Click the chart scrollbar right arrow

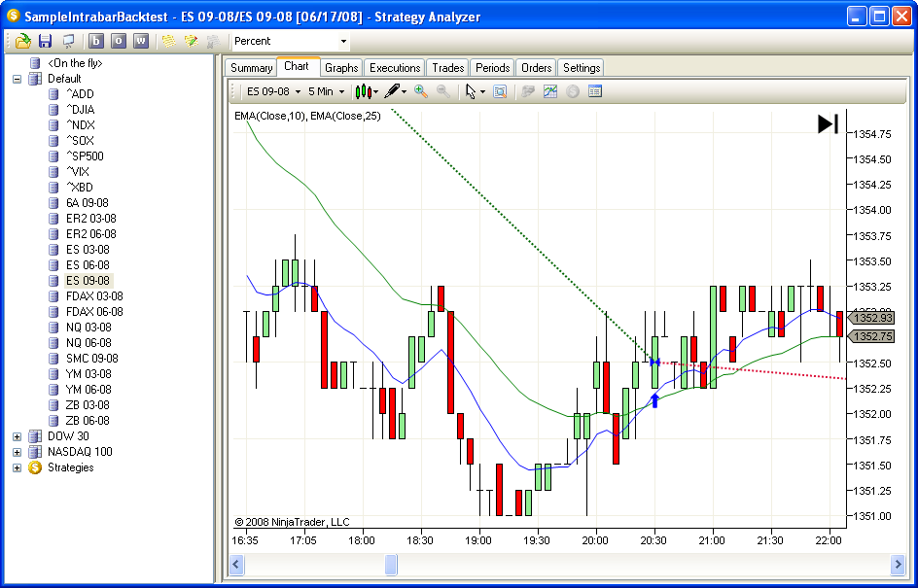point(899,565)
